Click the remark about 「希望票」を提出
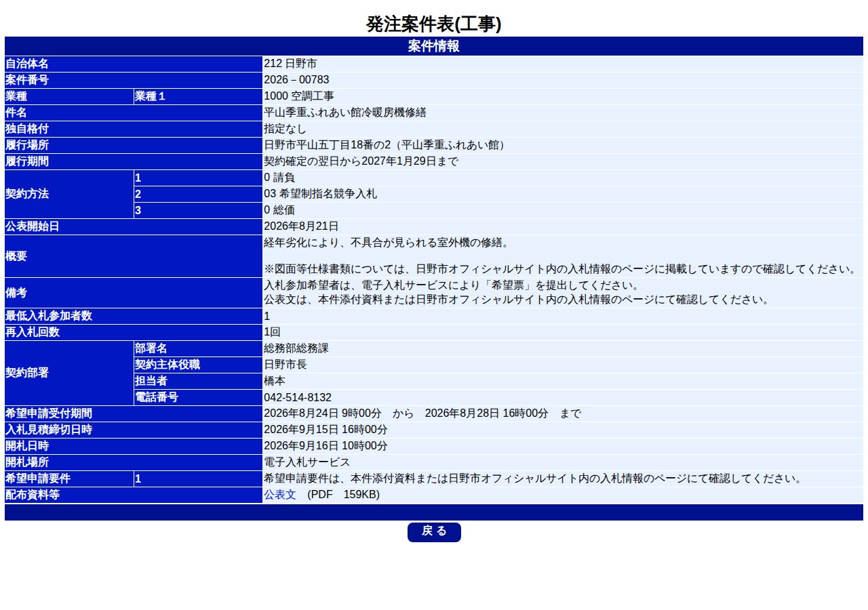This screenshot has width=868, height=610. [451, 285]
